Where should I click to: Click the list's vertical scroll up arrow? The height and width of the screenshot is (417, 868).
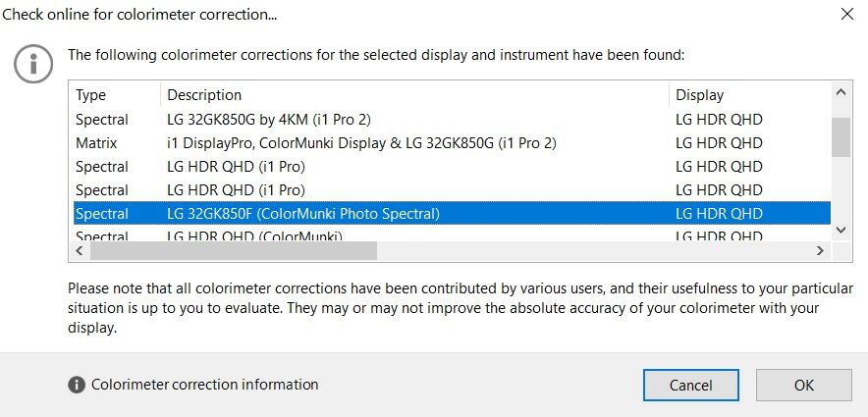click(841, 92)
